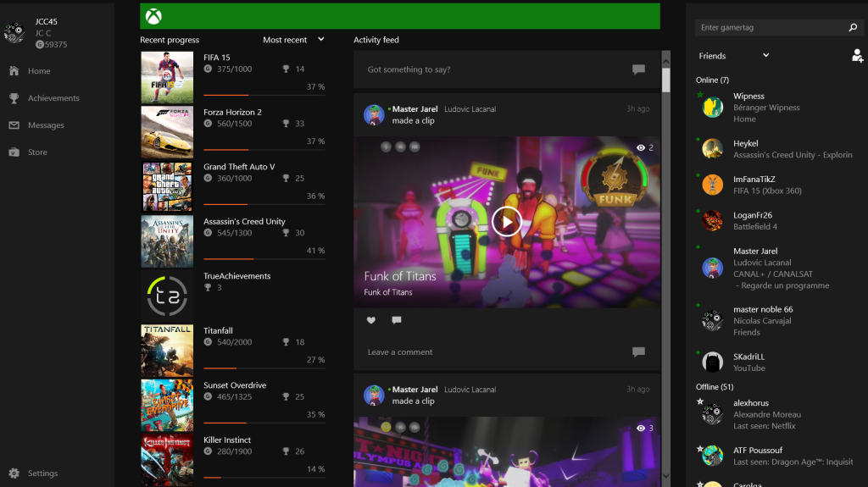Click the Leave a comment field

click(492, 352)
